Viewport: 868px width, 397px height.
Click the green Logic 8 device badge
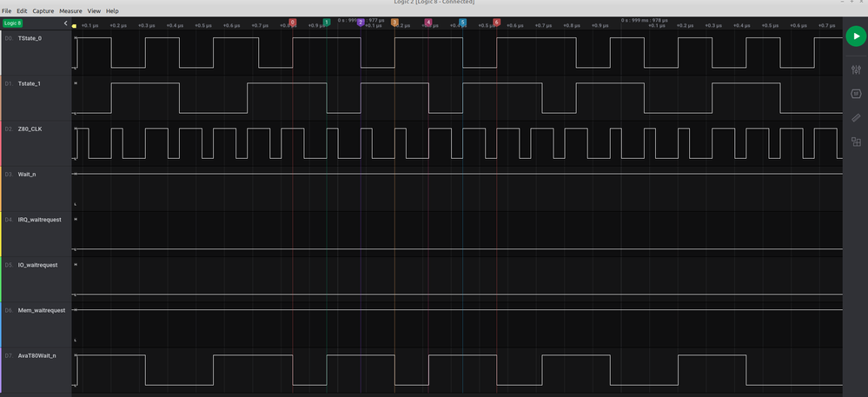click(x=12, y=23)
